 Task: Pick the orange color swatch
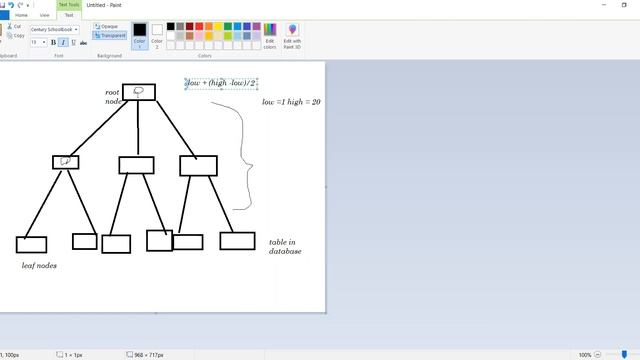click(x=209, y=27)
